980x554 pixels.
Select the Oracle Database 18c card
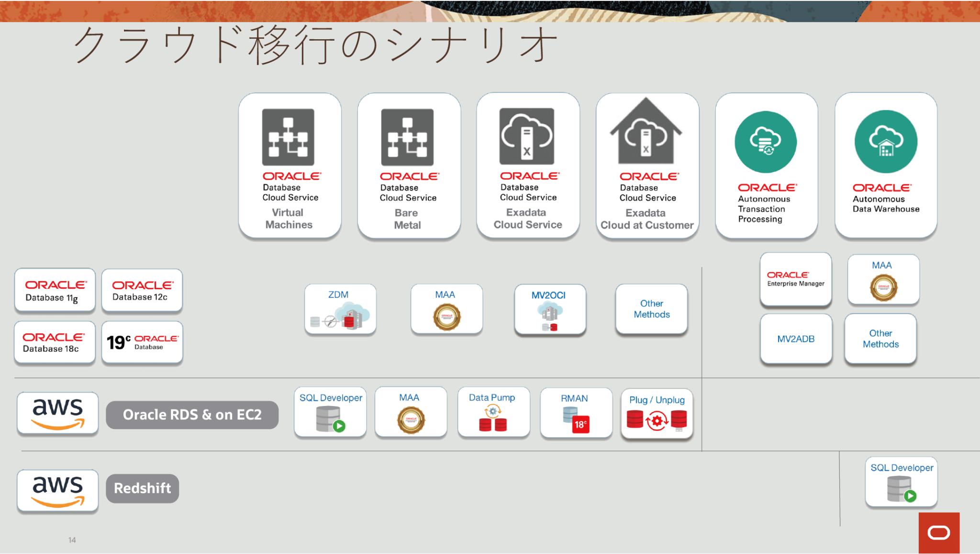click(55, 342)
